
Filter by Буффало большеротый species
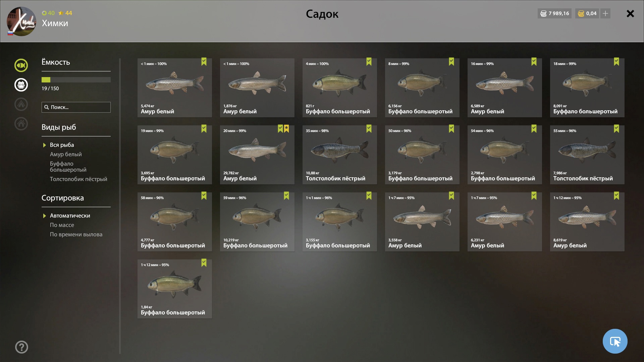[68, 167]
